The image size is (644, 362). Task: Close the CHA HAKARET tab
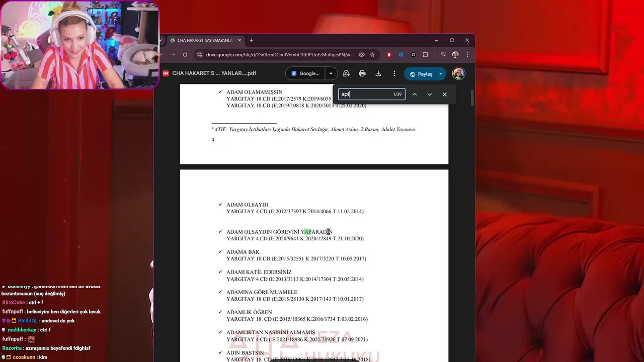(239, 40)
